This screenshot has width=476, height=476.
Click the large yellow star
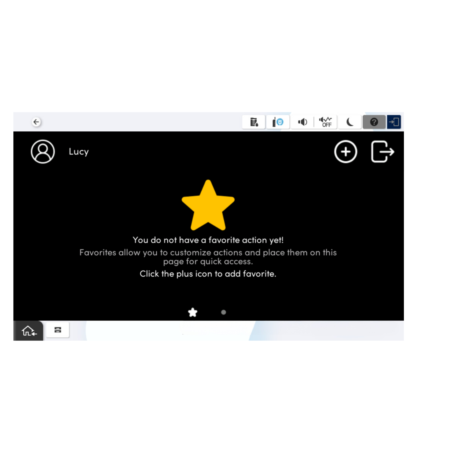coord(208,206)
